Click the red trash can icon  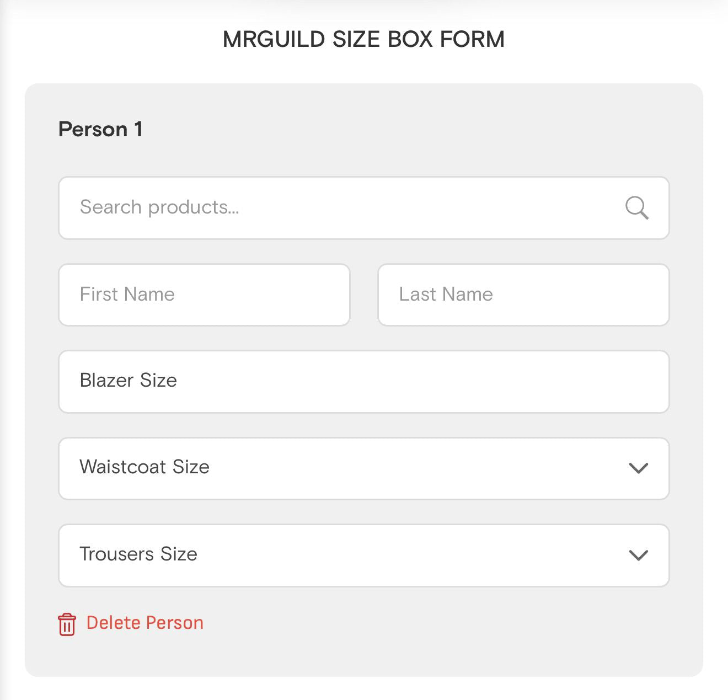click(x=67, y=624)
